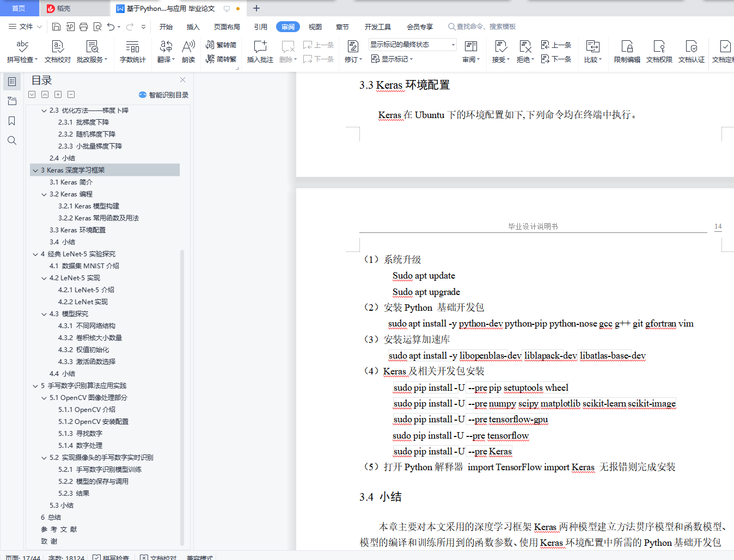
Task: Open 文档认证 document certification
Action: pyautogui.click(x=692, y=52)
